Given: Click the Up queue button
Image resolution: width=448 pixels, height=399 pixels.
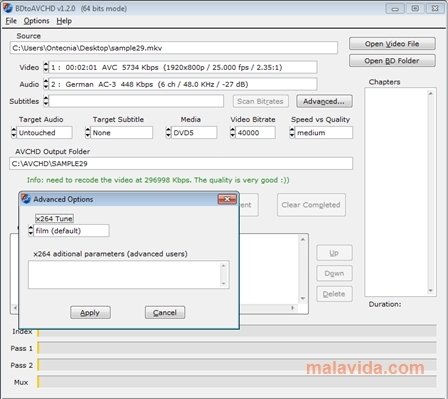Looking at the screenshot, I should 334,253.
